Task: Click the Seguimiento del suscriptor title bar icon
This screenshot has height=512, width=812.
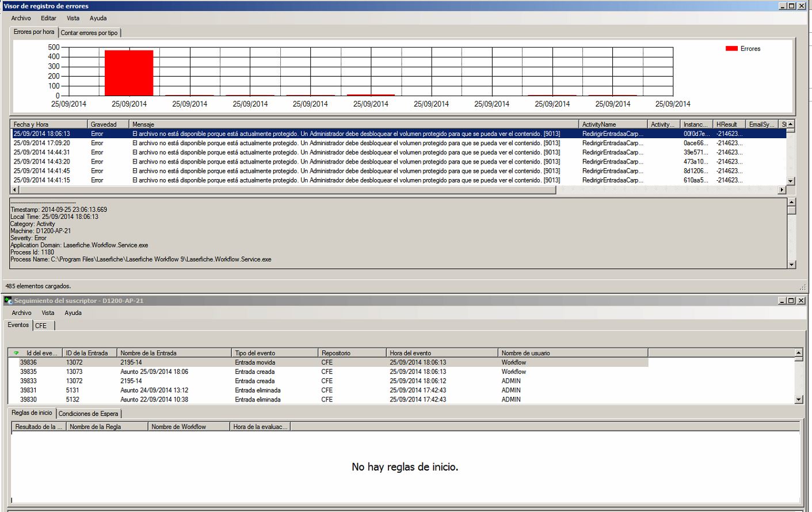Action: click(8, 301)
